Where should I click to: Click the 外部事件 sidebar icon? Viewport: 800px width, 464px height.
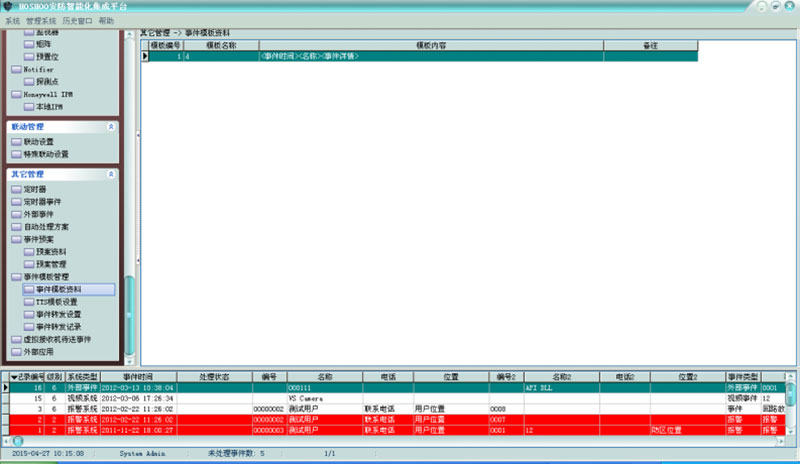click(x=16, y=214)
